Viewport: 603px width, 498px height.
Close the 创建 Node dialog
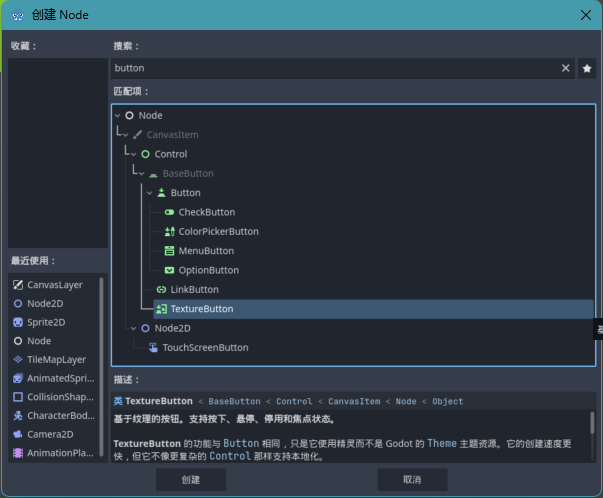point(586,15)
